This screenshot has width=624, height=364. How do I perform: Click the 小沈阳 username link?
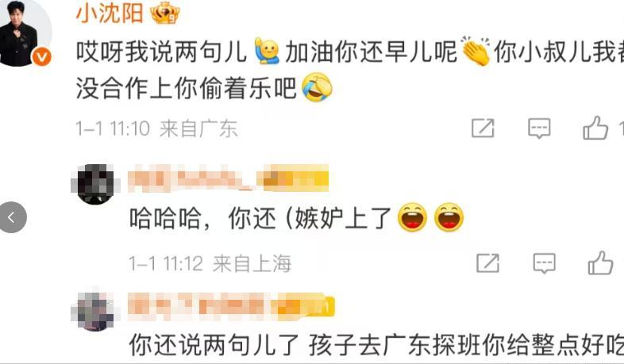click(x=110, y=13)
